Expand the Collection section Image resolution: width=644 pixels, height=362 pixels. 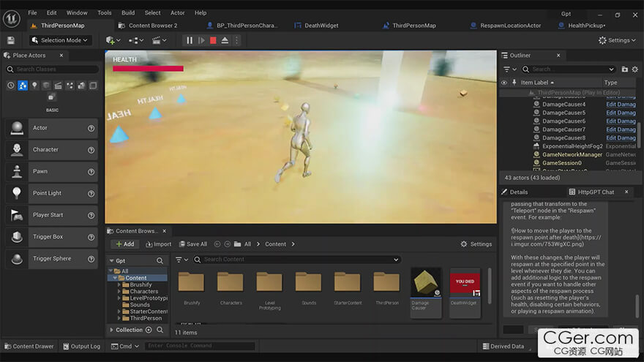111,330
